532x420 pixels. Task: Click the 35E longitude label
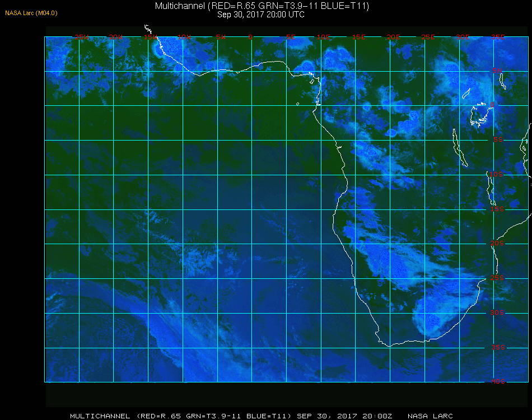(498, 37)
